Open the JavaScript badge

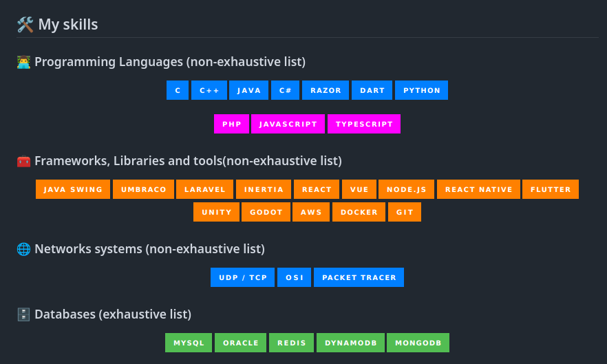click(x=288, y=124)
